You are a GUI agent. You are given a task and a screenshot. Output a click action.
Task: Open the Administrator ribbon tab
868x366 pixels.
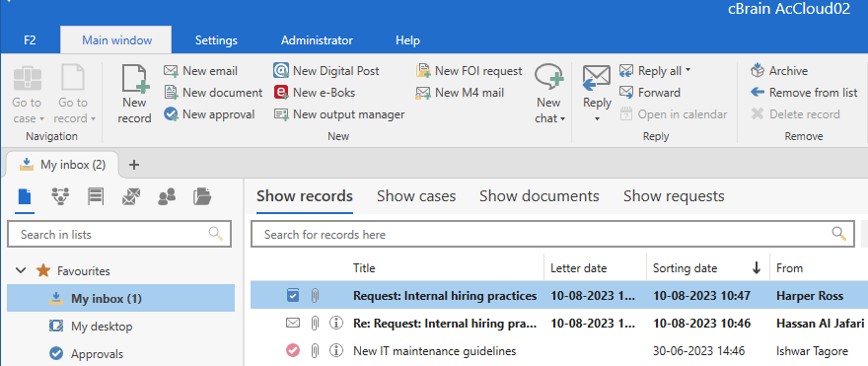(x=317, y=40)
